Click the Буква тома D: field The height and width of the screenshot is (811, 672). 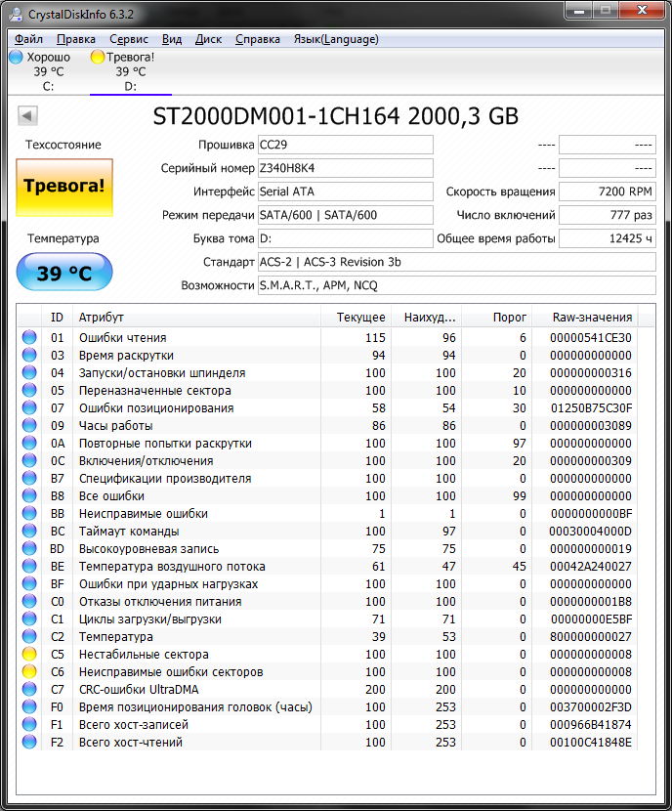coord(346,238)
